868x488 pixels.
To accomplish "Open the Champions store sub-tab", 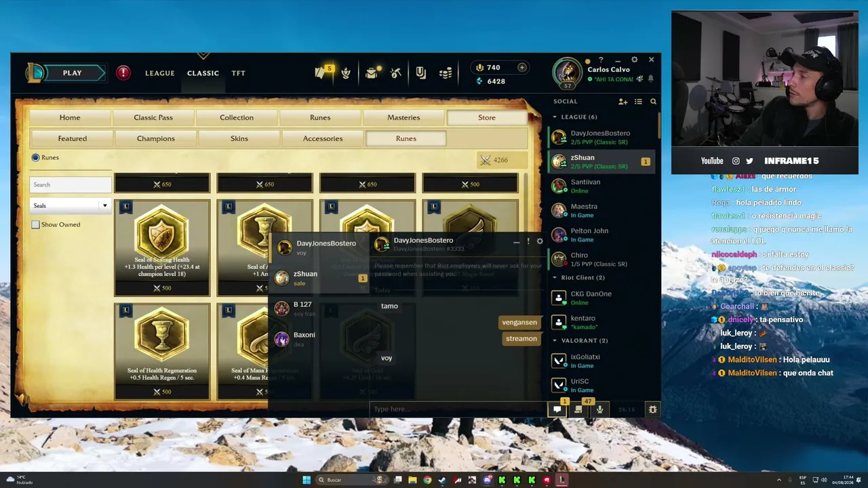I will click(x=156, y=138).
